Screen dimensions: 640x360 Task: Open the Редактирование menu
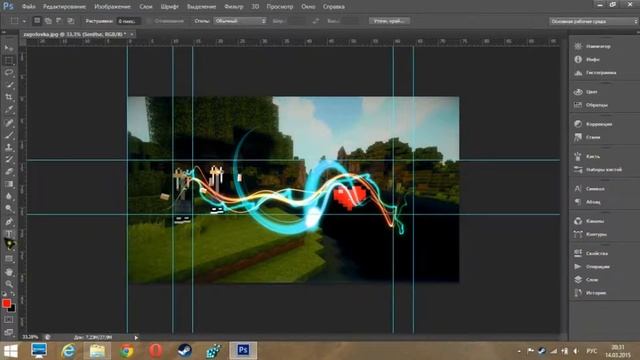pyautogui.click(x=64, y=7)
